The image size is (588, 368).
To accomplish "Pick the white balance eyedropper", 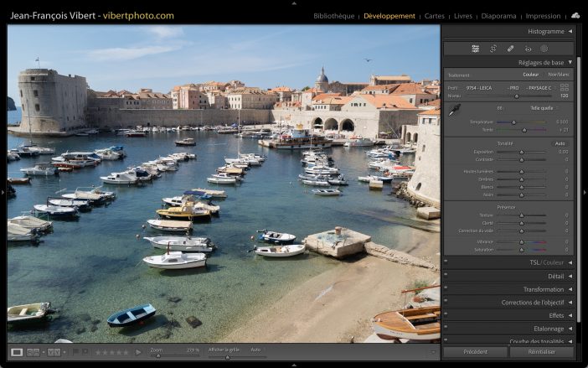I will click(x=455, y=111).
